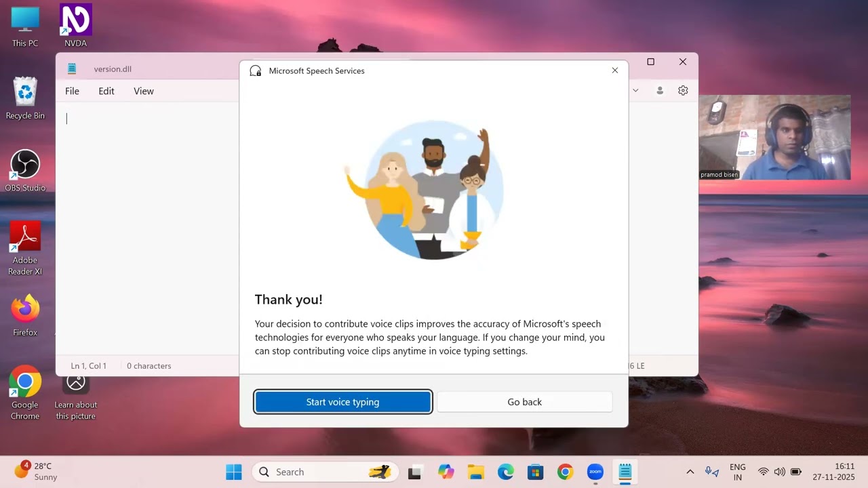Close the Notepad window
The image size is (868, 488).
point(683,62)
